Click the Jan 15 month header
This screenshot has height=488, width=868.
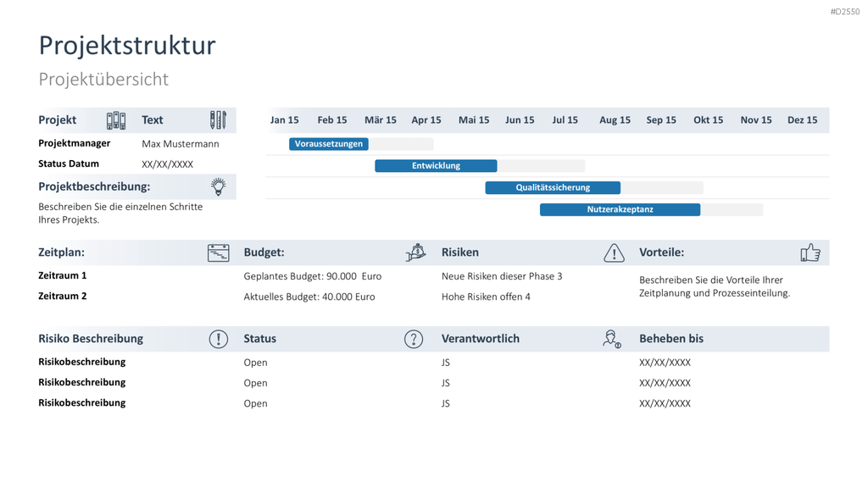[x=285, y=120]
